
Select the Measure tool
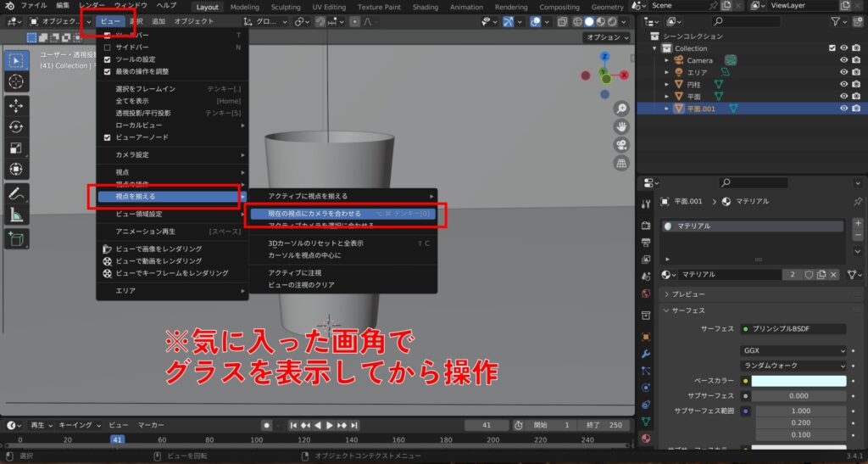[16, 215]
